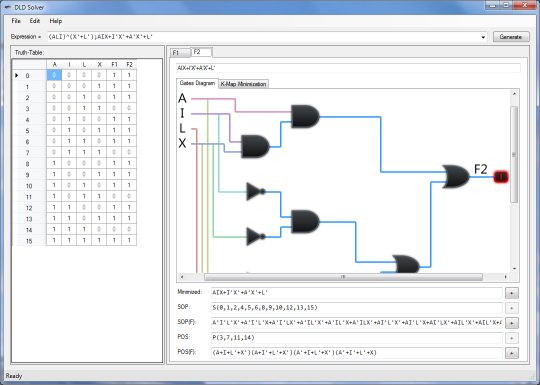This screenshot has width=540, height=385.
Task: Open the Expression combo box dropdown arrow
Action: pyautogui.click(x=483, y=37)
